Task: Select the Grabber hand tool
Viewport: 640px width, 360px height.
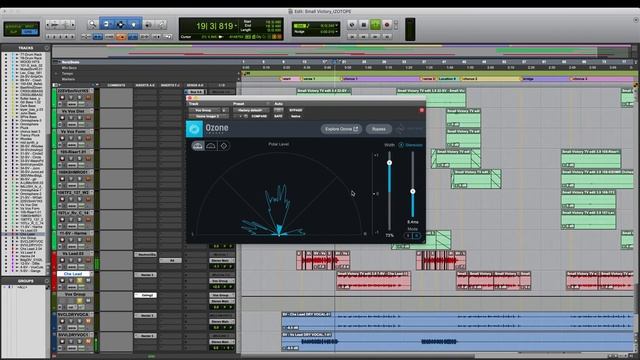Action: 133,24
